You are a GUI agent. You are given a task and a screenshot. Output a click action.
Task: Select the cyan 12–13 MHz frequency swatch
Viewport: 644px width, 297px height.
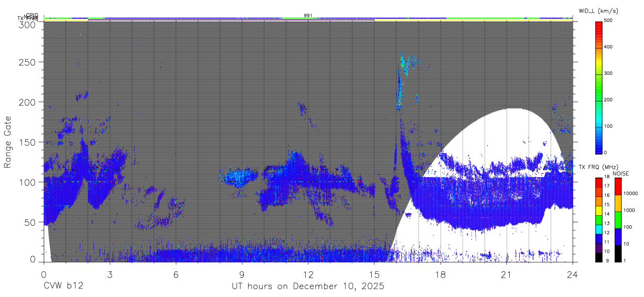click(x=598, y=228)
